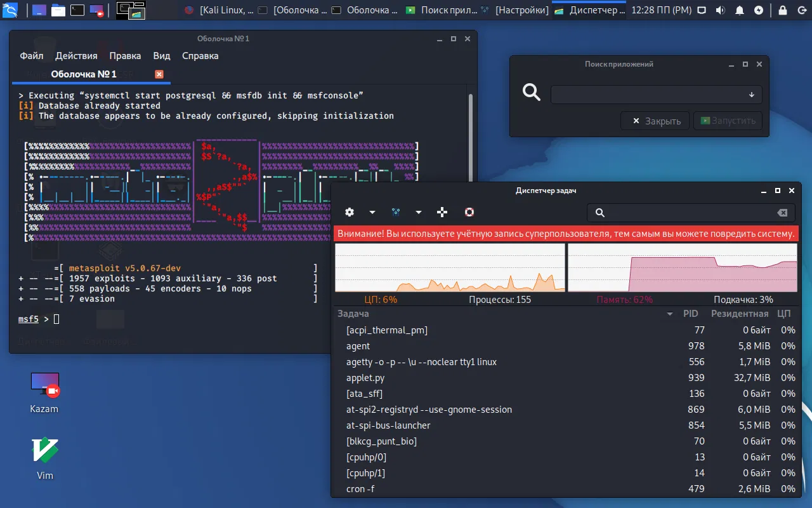The image size is (812, 508).
Task: Click the magnifier icon in Поиск приложений
Action: pos(532,93)
